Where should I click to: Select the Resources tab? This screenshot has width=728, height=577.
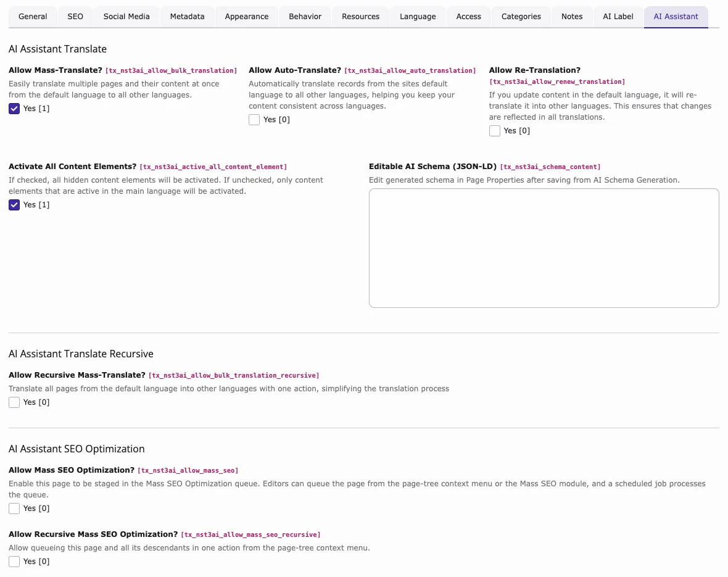pyautogui.click(x=360, y=17)
